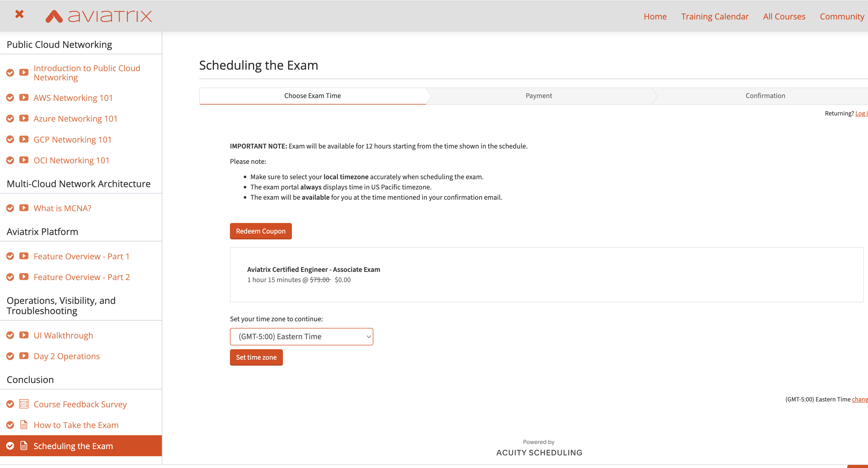Select the Aviatrix Certified Engineer - Associate Exam card
Image resolution: width=868 pixels, height=468 pixels.
click(547, 275)
